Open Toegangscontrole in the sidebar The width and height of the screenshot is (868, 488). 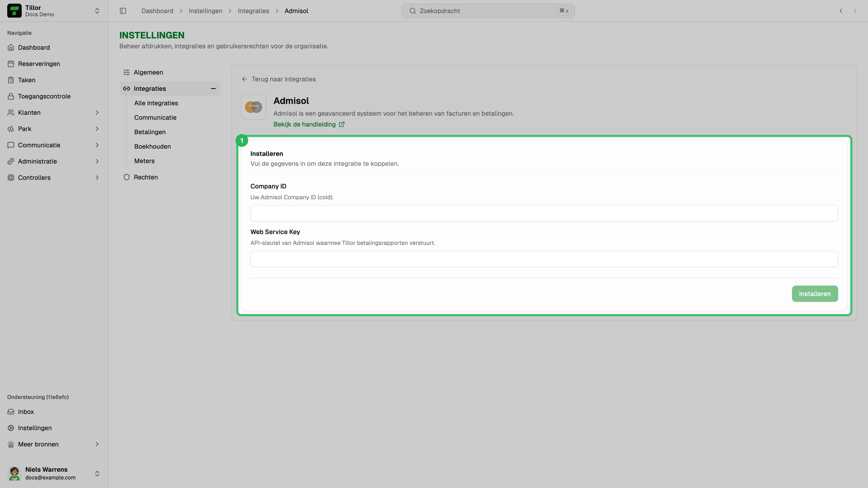tap(54, 96)
